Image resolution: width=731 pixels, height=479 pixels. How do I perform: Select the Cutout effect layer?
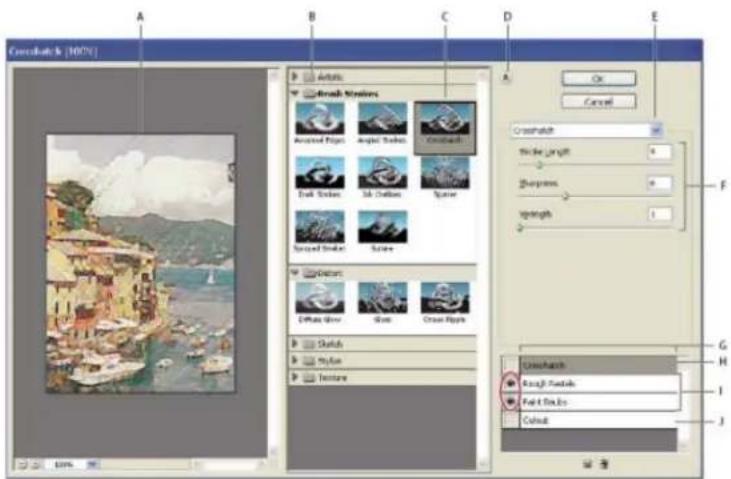[599, 420]
